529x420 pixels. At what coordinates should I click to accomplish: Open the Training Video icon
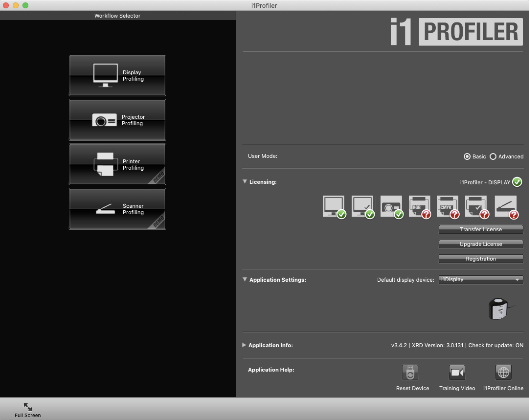[x=457, y=373]
